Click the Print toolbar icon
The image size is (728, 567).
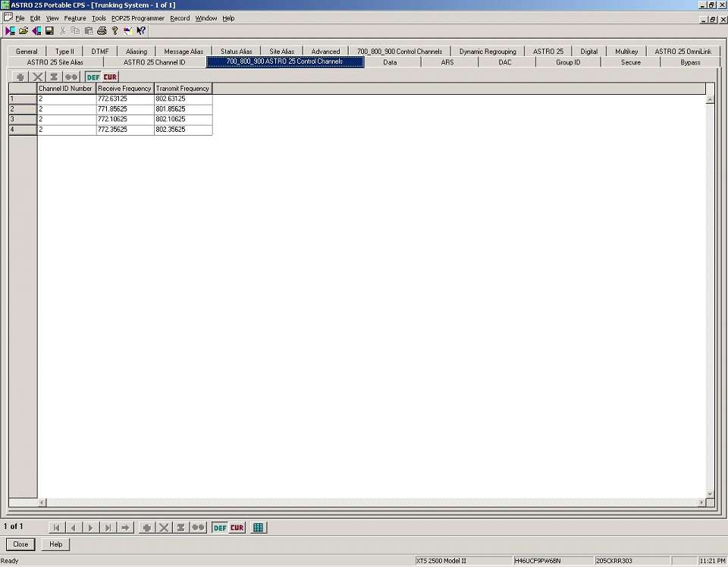[102, 31]
